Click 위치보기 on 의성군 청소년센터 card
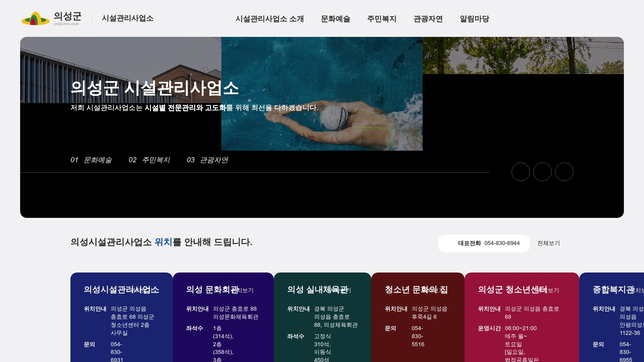Screen dimensions: 644x362 point(548,290)
